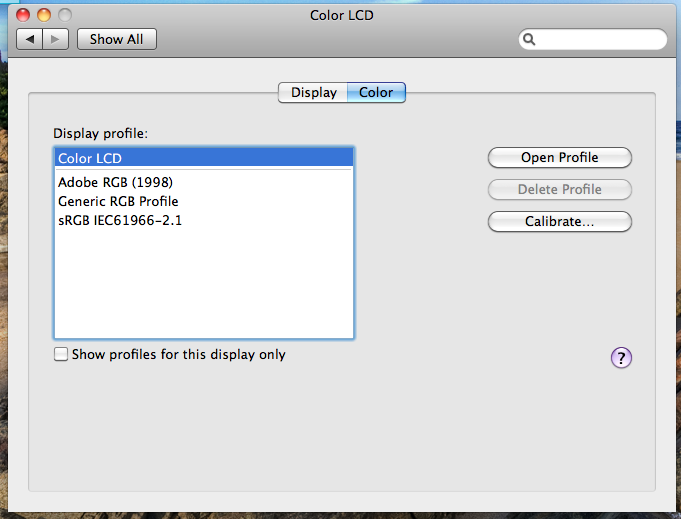681x519 pixels.
Task: Choose Adobe RGB (1998) profile
Action: pyautogui.click(x=116, y=183)
